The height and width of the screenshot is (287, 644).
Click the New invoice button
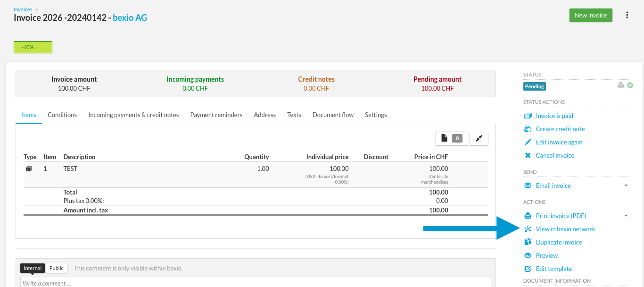(591, 15)
